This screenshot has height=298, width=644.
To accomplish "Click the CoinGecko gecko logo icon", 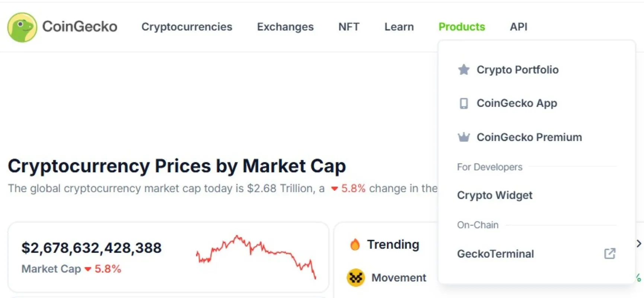I will click(x=22, y=27).
